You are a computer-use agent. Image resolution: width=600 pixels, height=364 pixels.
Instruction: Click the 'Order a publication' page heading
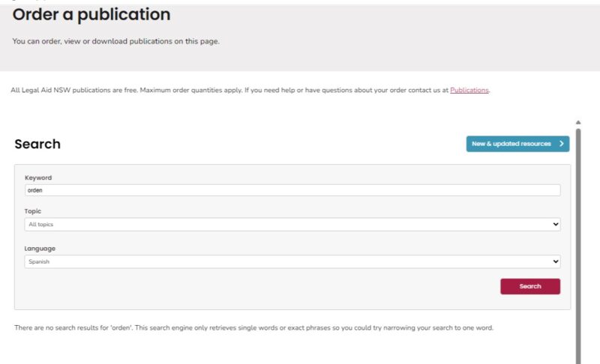click(91, 14)
